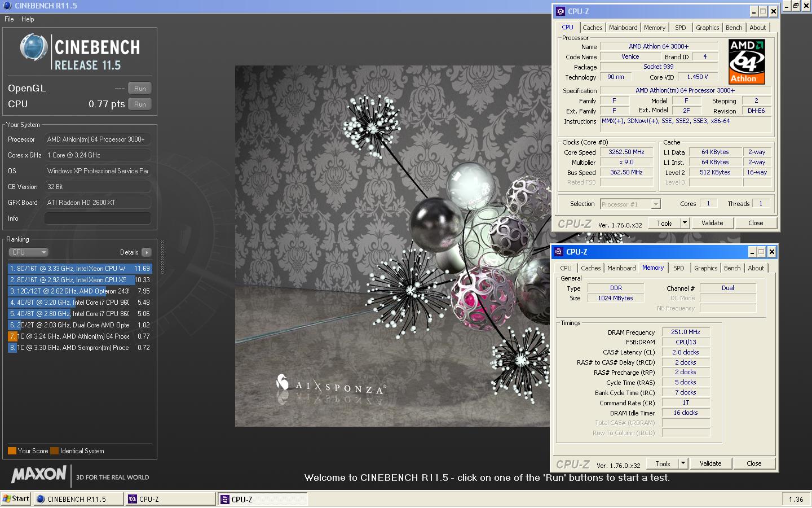812x508 pixels.
Task: Switch to second active CPU-Z taskbar button
Action: click(263, 500)
